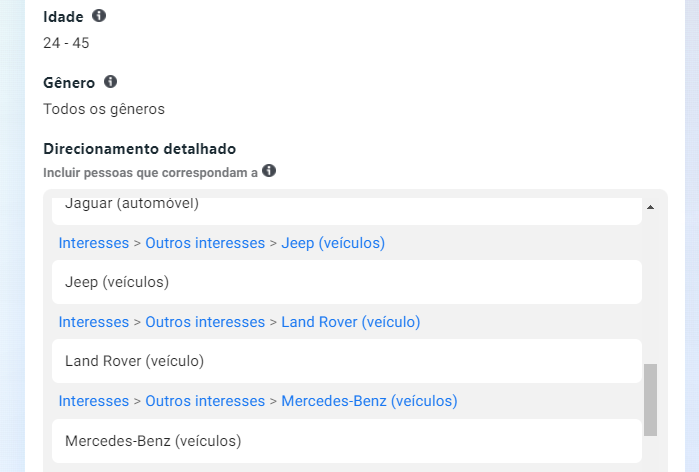This screenshot has width=699, height=472.
Task: Select the Mercedes-Benz (veículos) interest row
Action: (x=347, y=441)
